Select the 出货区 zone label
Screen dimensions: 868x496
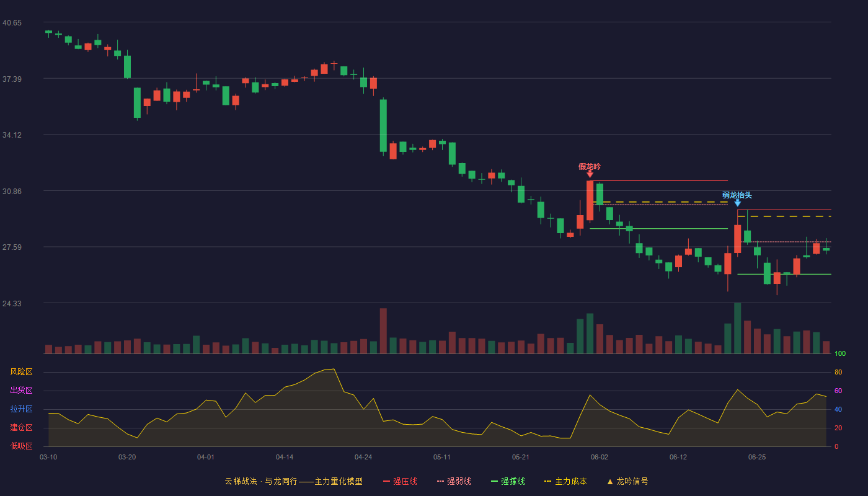point(21,391)
